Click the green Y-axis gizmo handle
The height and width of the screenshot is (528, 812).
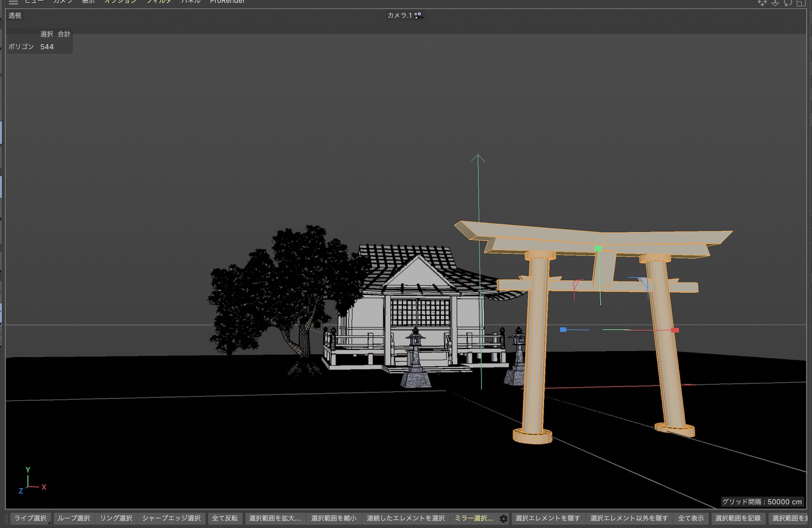click(x=598, y=248)
